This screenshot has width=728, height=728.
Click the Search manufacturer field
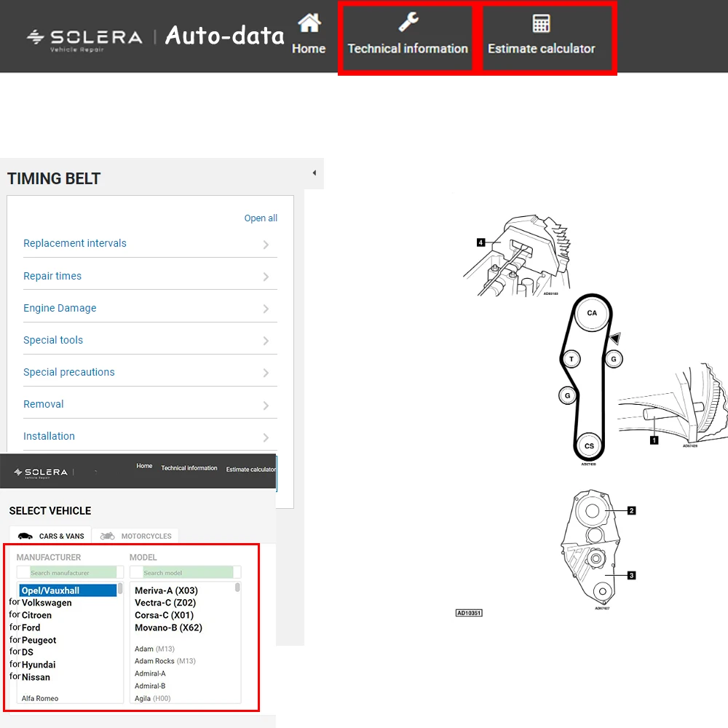pos(70,572)
